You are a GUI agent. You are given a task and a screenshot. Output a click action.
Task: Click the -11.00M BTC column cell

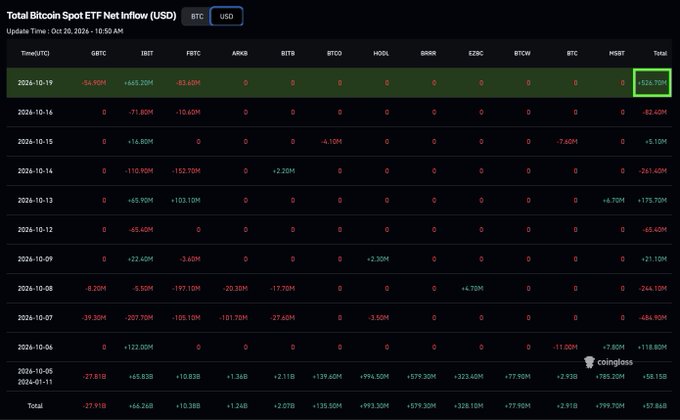click(x=565, y=347)
